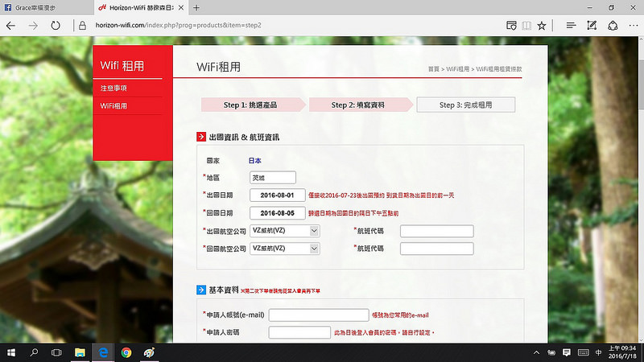Click the 回國日期 date field
Viewport: 644px width, 362px height.
pos(277,213)
